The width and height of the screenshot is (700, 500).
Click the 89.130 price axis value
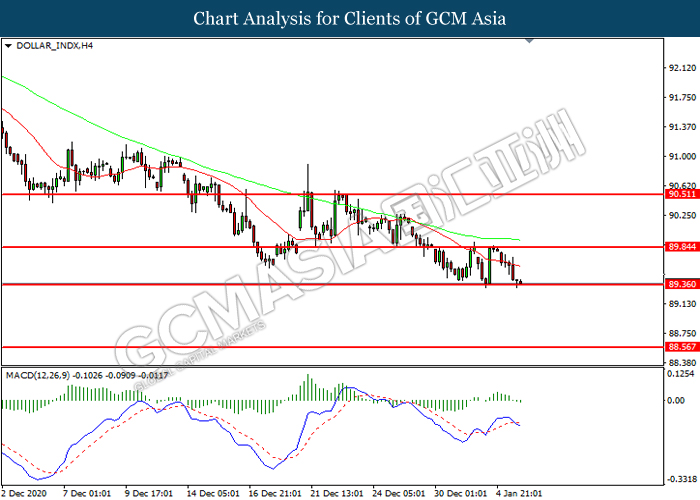tap(682, 304)
